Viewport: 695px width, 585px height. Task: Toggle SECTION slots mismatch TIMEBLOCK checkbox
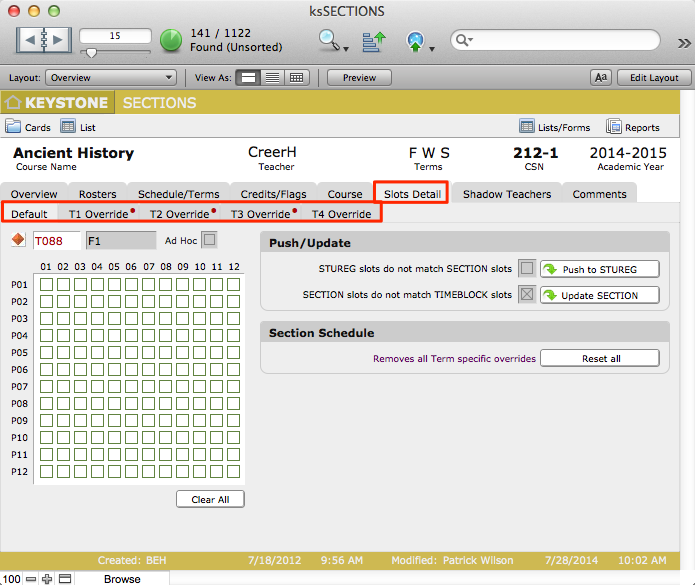(527, 295)
